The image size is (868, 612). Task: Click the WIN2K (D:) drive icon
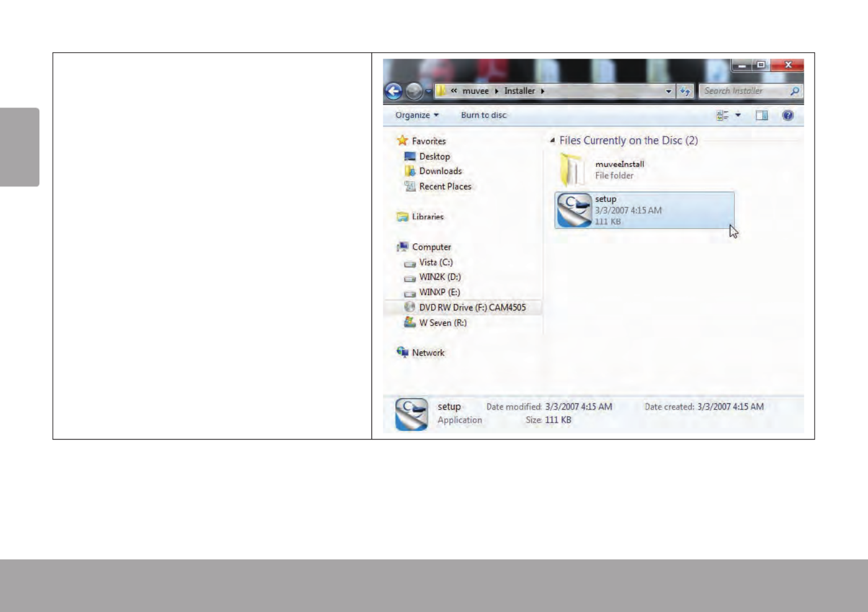pos(410,279)
